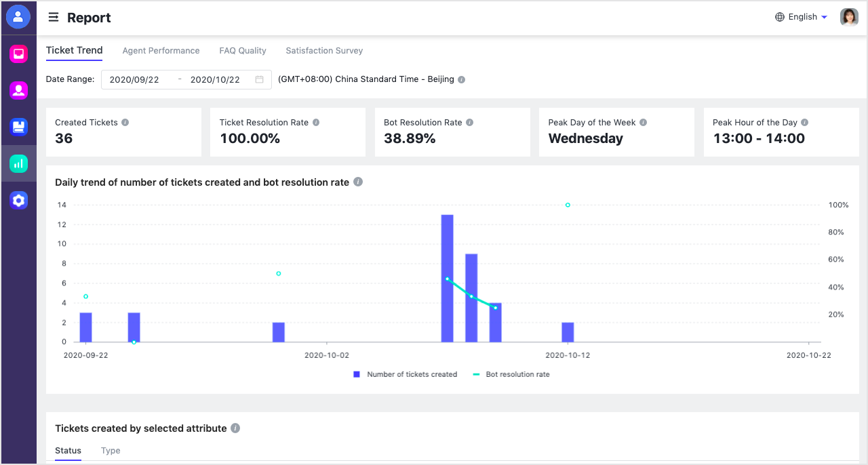
Task: Select the agents icon in the sidebar
Action: click(x=18, y=89)
